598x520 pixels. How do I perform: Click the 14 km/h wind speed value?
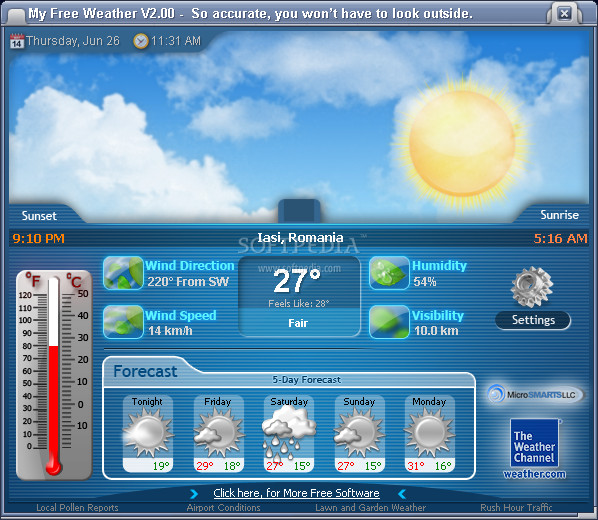click(x=170, y=330)
